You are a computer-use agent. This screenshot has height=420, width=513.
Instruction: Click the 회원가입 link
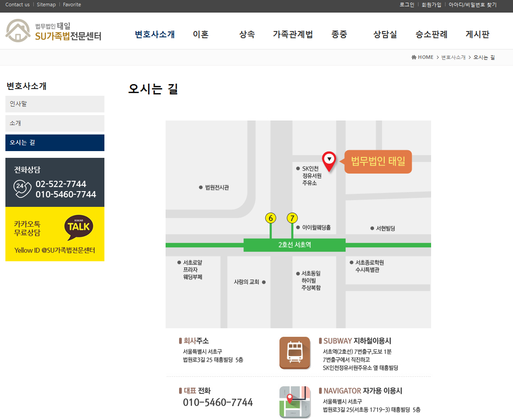[431, 4]
